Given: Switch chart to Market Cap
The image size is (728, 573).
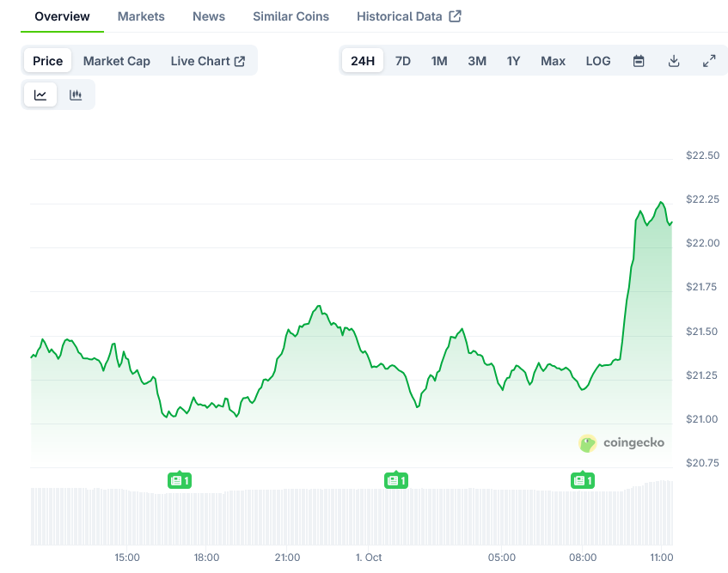Looking at the screenshot, I should tap(117, 61).
